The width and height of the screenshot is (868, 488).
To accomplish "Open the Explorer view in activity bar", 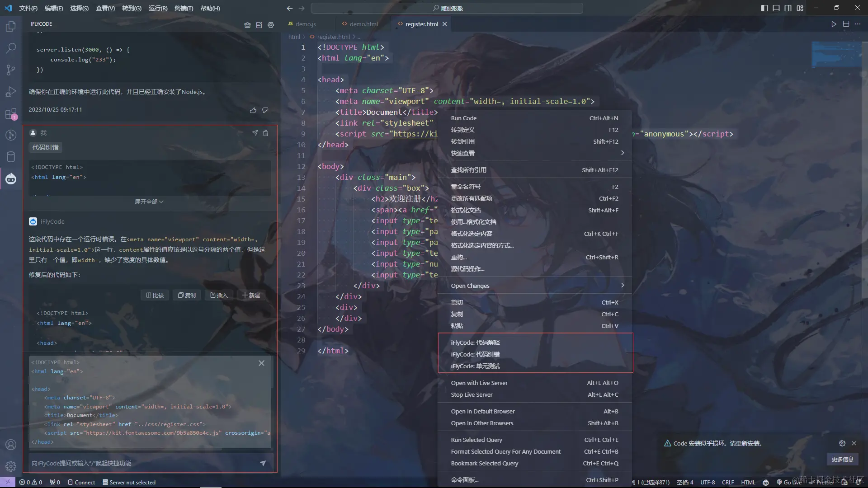I will (11, 27).
